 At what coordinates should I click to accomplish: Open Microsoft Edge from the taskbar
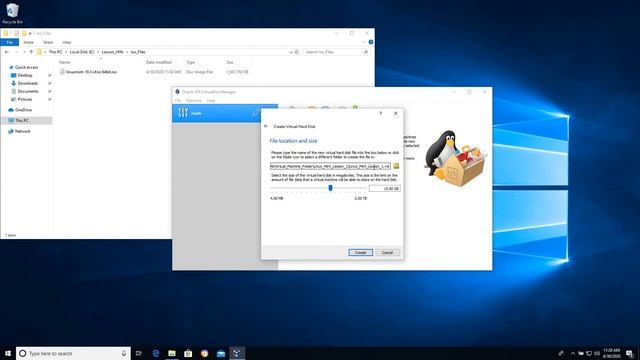[156, 353]
